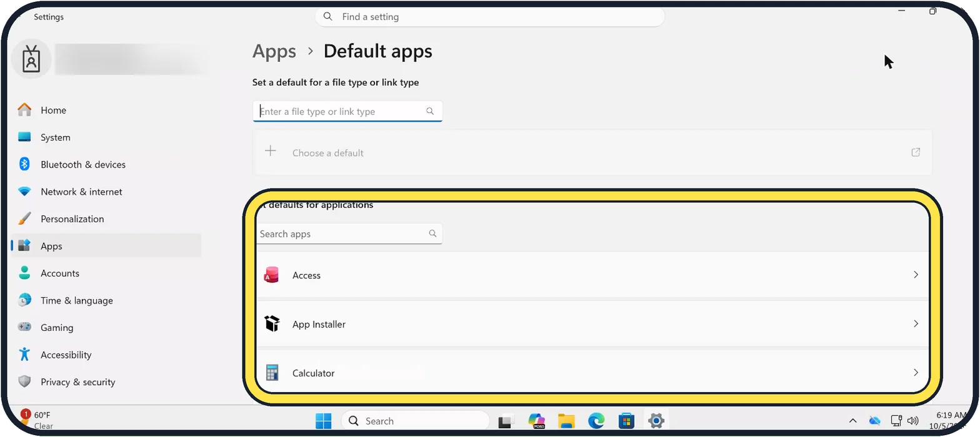980x437 pixels.
Task: Click the Access database app icon
Action: (271, 275)
